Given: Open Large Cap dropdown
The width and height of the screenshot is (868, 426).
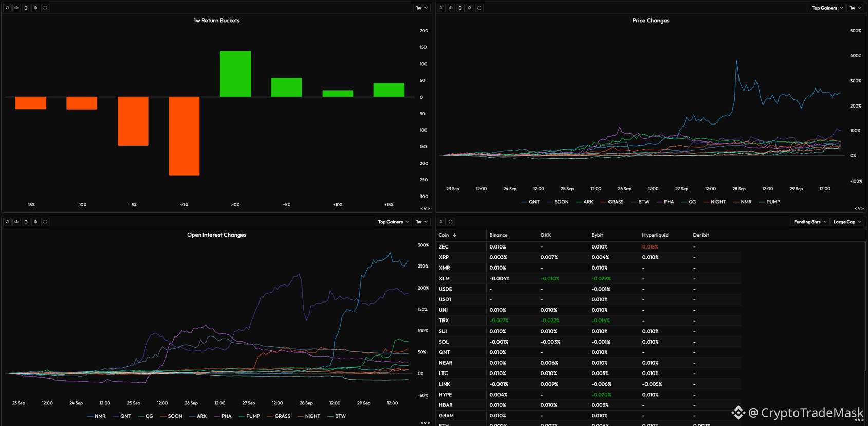Looking at the screenshot, I should [847, 222].
